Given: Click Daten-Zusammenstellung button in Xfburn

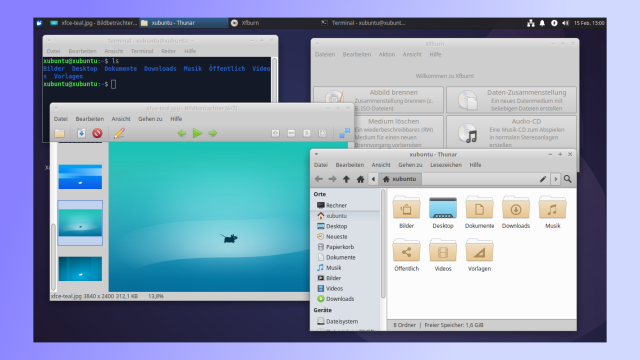Looking at the screenshot, I should pos(511,100).
